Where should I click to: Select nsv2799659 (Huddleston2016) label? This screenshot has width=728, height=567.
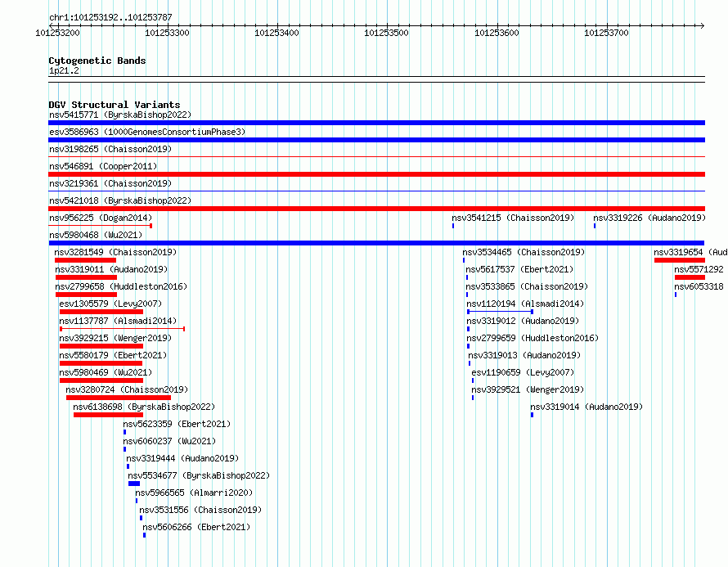point(533,338)
